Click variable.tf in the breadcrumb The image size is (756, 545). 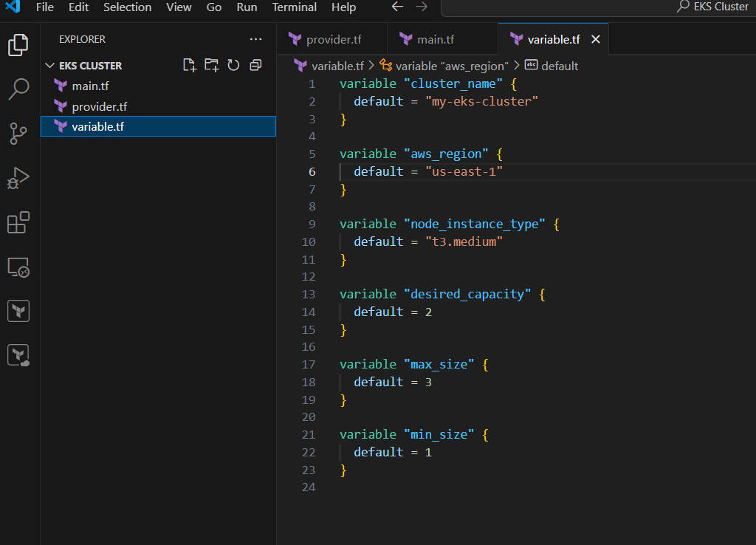[x=337, y=66]
